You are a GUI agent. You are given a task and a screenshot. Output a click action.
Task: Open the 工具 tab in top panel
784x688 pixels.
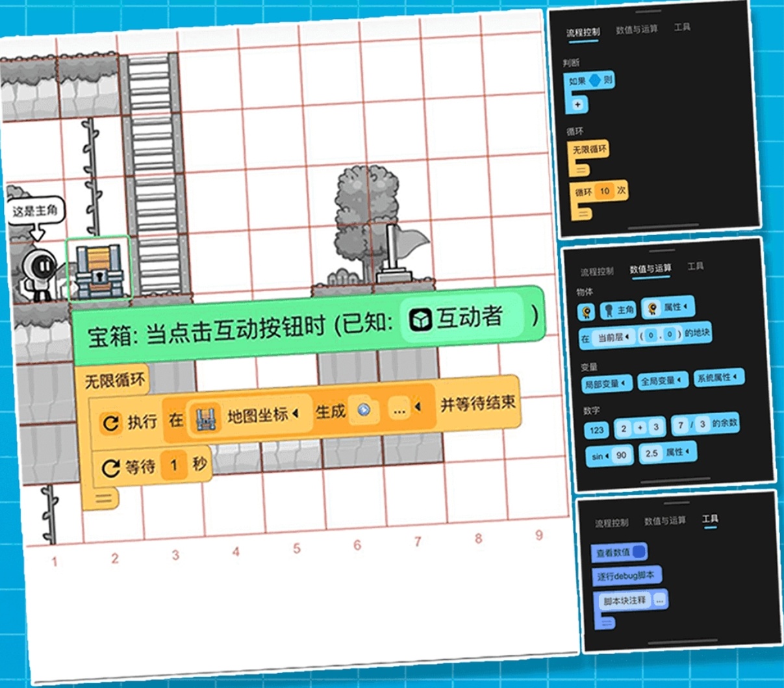(681, 27)
